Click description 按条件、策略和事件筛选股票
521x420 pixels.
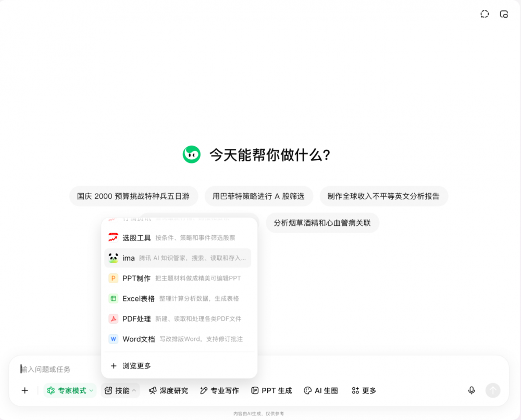(x=195, y=238)
